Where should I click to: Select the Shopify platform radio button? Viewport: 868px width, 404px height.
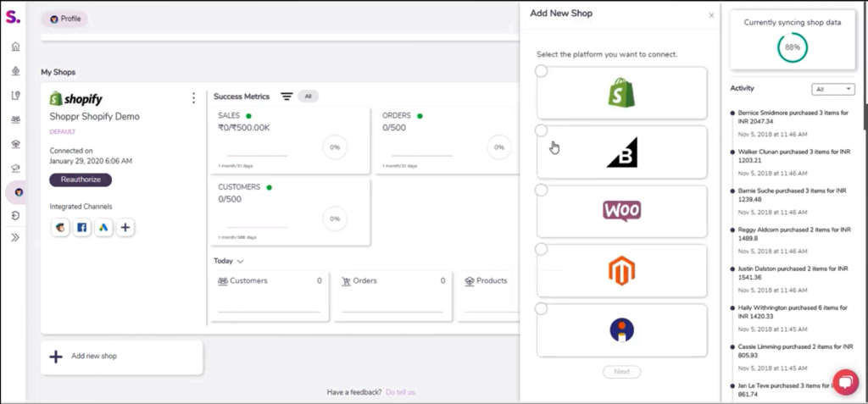click(x=541, y=72)
